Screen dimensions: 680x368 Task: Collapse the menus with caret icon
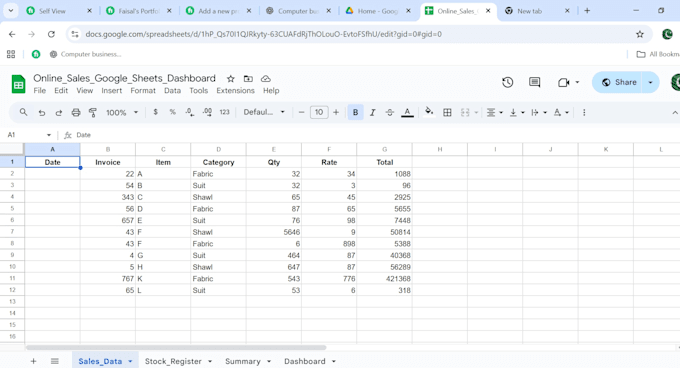(x=675, y=113)
